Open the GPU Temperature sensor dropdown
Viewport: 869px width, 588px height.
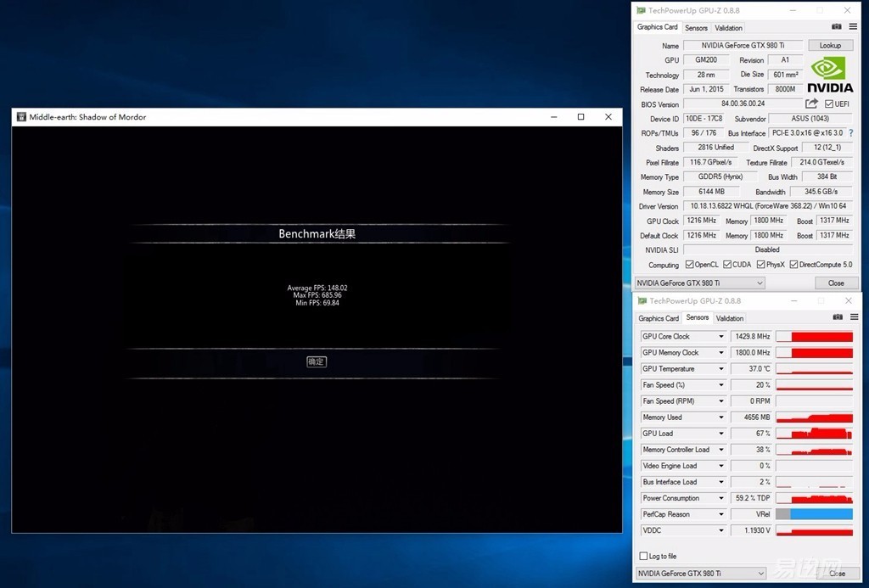tap(721, 368)
